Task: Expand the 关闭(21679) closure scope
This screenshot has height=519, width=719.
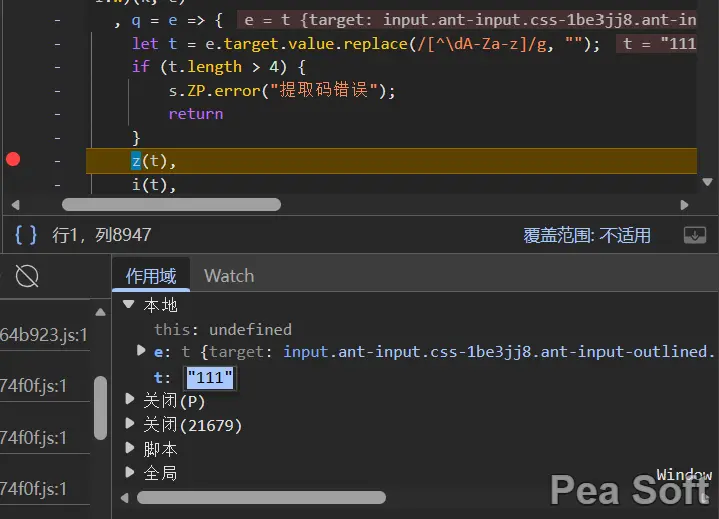Action: pos(130,423)
